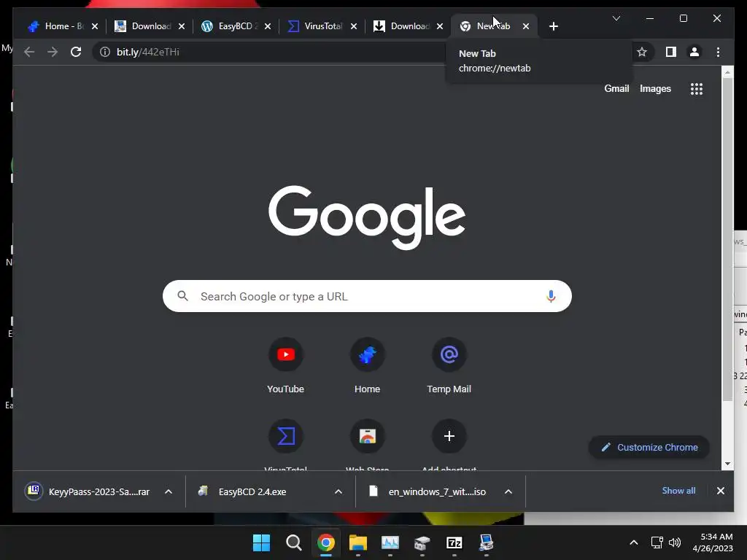
Task: Click Customize Chrome button
Action: 649,447
